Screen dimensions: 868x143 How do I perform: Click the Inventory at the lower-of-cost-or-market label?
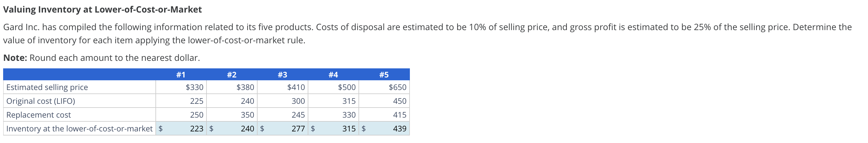tap(80, 129)
